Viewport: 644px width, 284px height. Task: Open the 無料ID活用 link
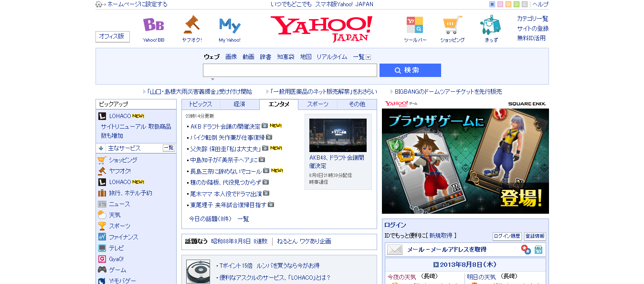tap(531, 38)
